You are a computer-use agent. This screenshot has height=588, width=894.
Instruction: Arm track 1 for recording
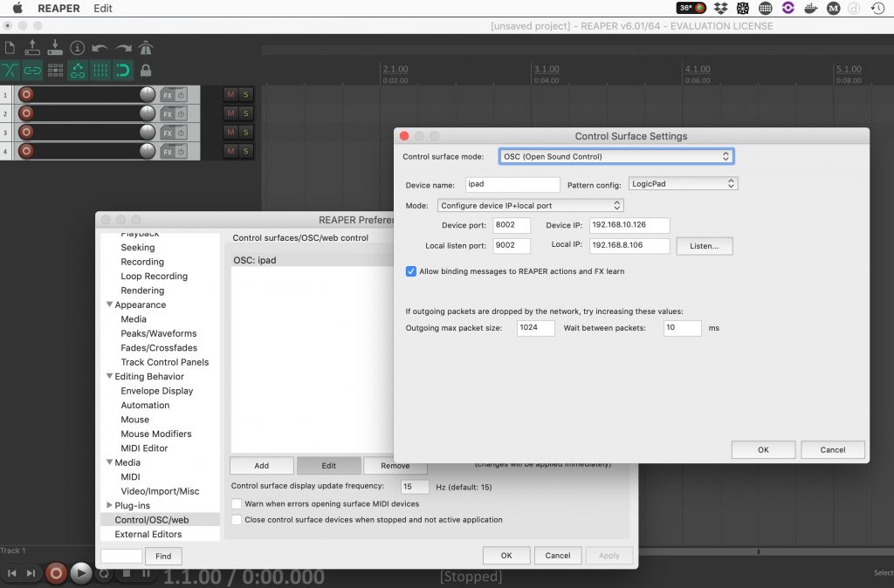[25, 94]
